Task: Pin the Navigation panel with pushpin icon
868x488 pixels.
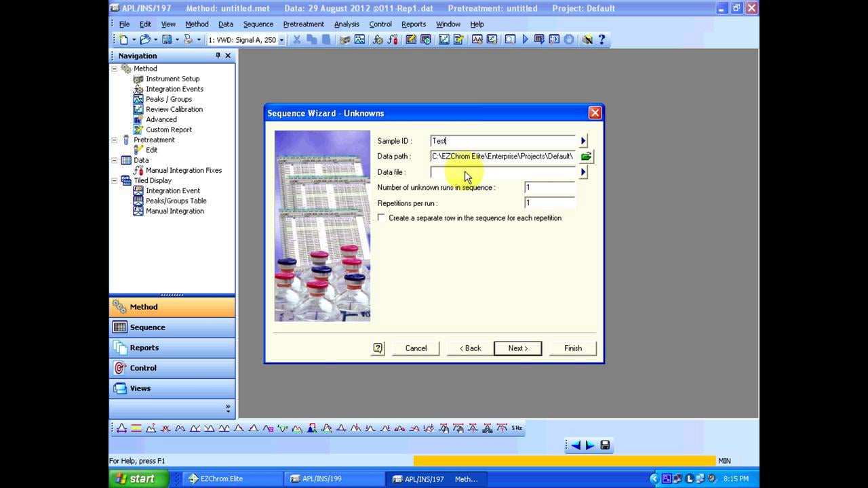Action: click(218, 56)
